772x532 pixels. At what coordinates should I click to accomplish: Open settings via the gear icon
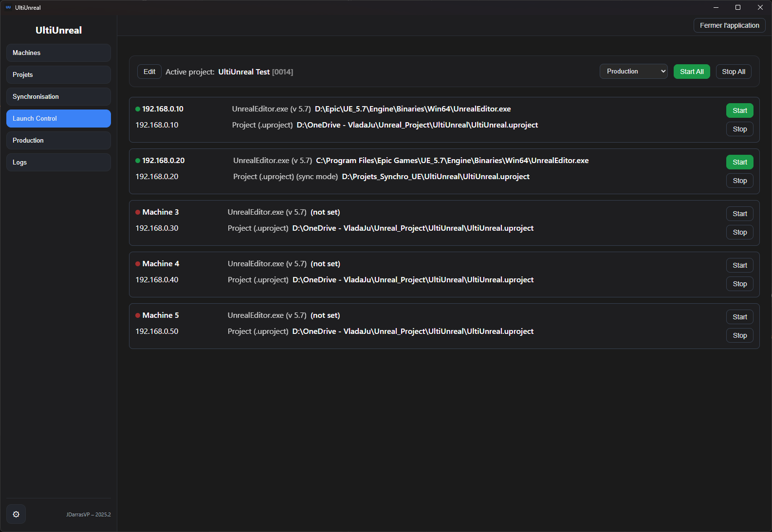[x=16, y=514]
